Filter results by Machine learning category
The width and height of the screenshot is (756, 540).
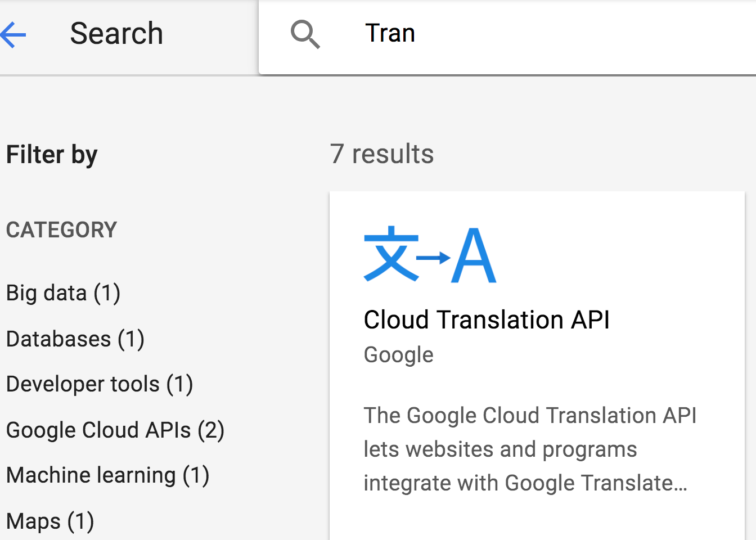point(107,475)
